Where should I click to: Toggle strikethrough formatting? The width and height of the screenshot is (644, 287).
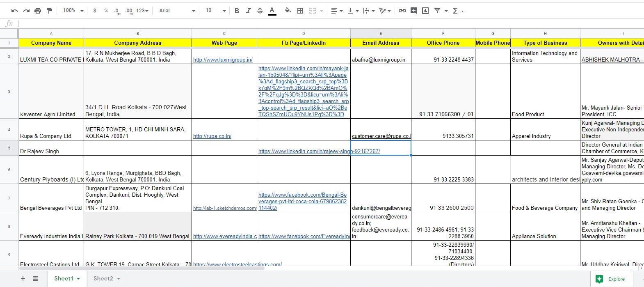click(x=260, y=11)
